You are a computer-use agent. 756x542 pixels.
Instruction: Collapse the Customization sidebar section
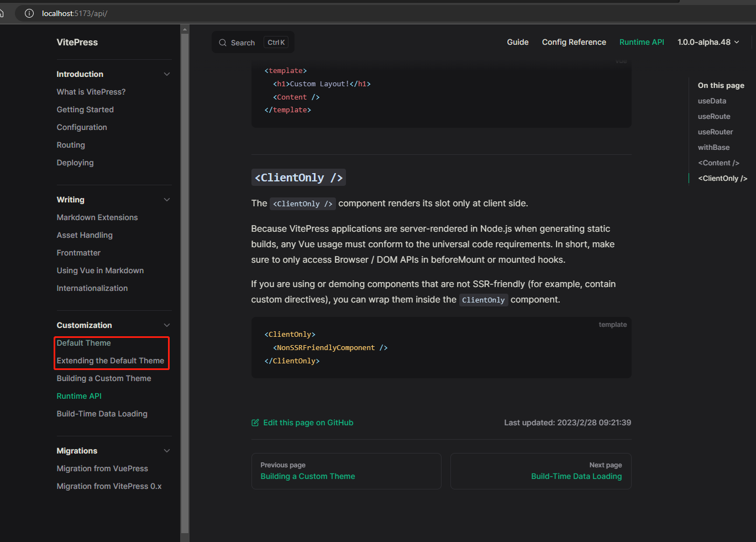pyautogui.click(x=167, y=325)
